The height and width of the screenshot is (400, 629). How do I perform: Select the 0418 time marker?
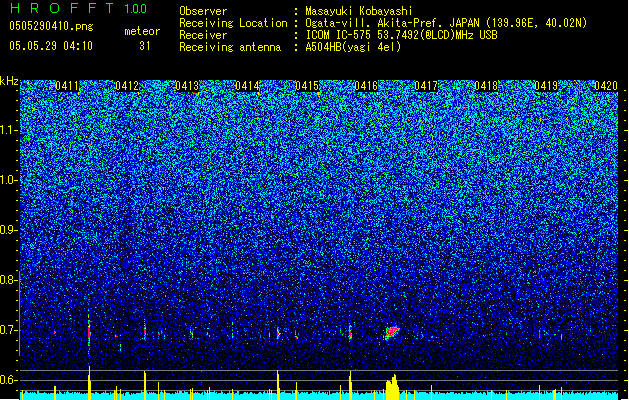pyautogui.click(x=486, y=86)
